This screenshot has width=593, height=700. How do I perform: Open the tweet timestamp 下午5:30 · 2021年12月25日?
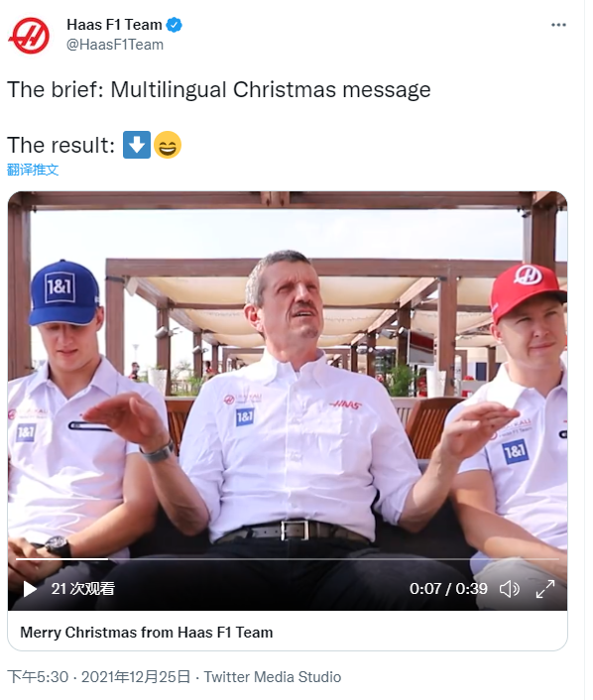coord(99,677)
